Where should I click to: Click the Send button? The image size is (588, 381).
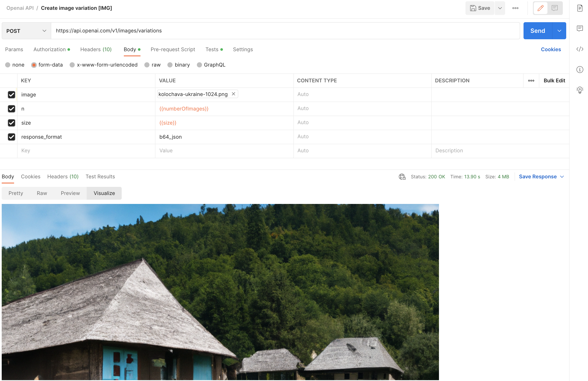coord(538,31)
